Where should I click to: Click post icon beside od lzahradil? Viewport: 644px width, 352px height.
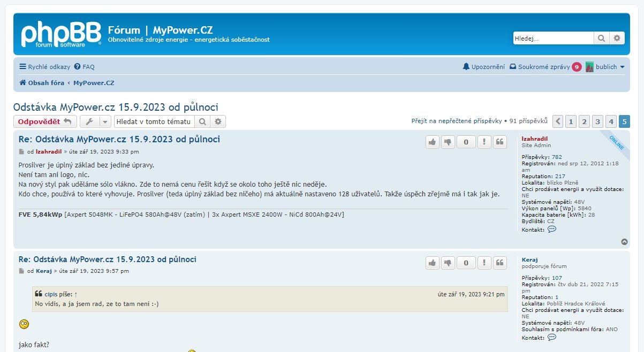click(x=22, y=152)
